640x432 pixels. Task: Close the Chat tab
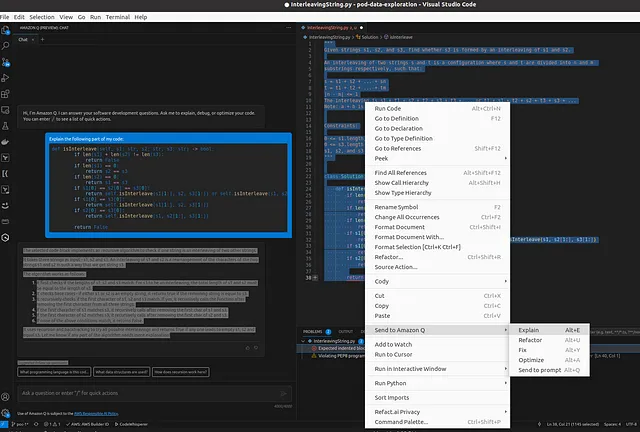coord(33,40)
